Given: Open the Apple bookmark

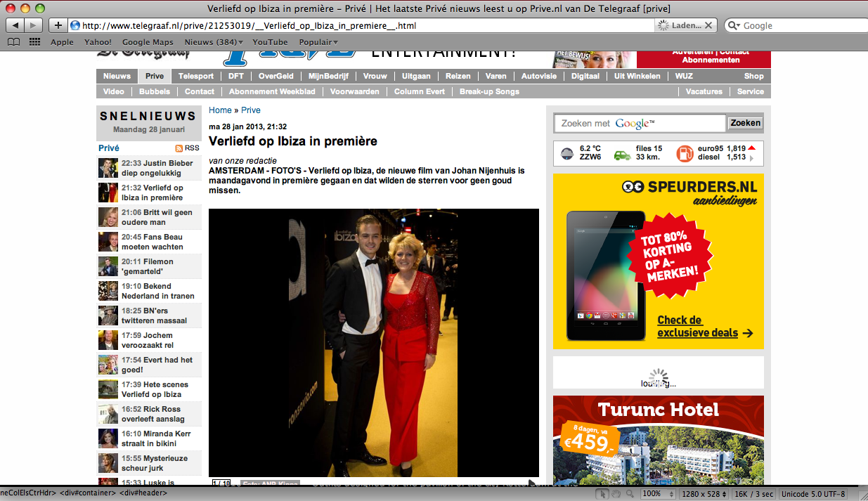Looking at the screenshot, I should click(x=62, y=42).
